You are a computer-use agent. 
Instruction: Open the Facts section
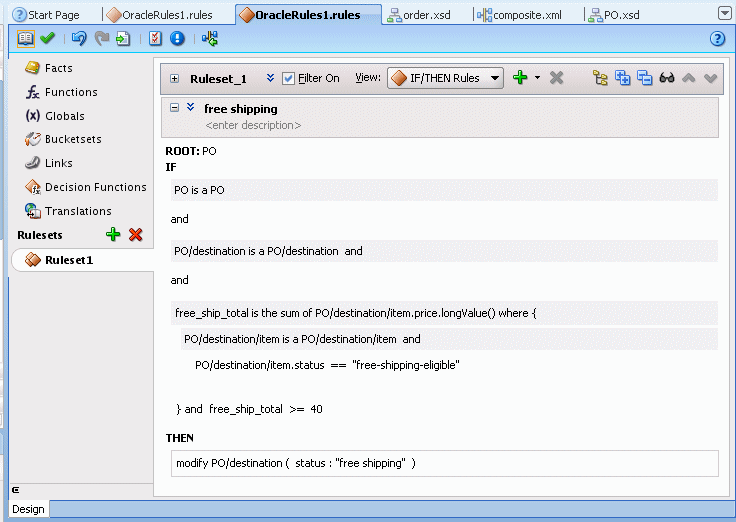point(58,68)
